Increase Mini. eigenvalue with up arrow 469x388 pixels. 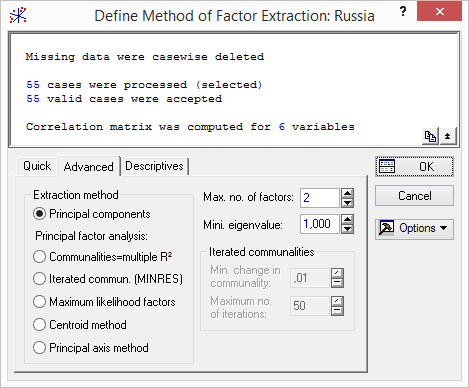coord(347,219)
